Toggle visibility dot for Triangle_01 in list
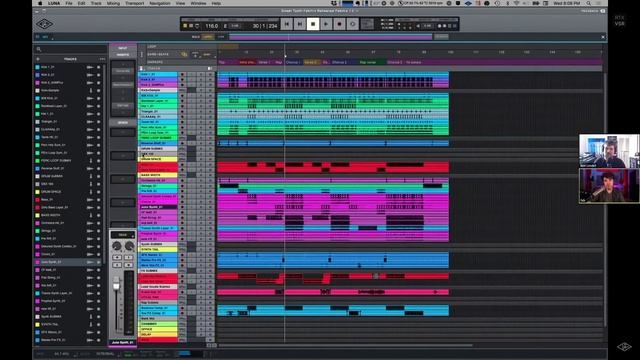The width and height of the screenshot is (640, 360). [98, 122]
